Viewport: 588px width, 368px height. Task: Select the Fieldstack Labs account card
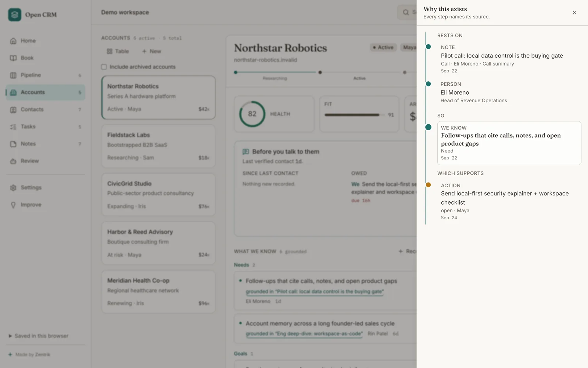(158, 146)
